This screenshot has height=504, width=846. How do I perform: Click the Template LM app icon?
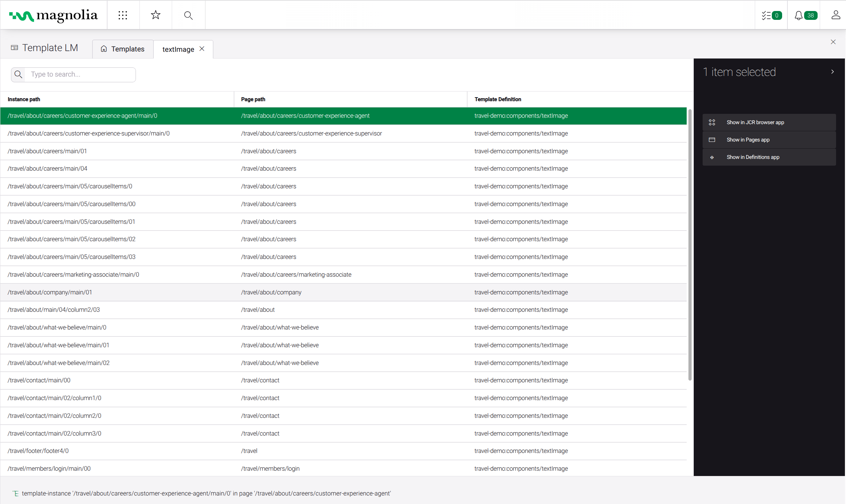click(15, 48)
